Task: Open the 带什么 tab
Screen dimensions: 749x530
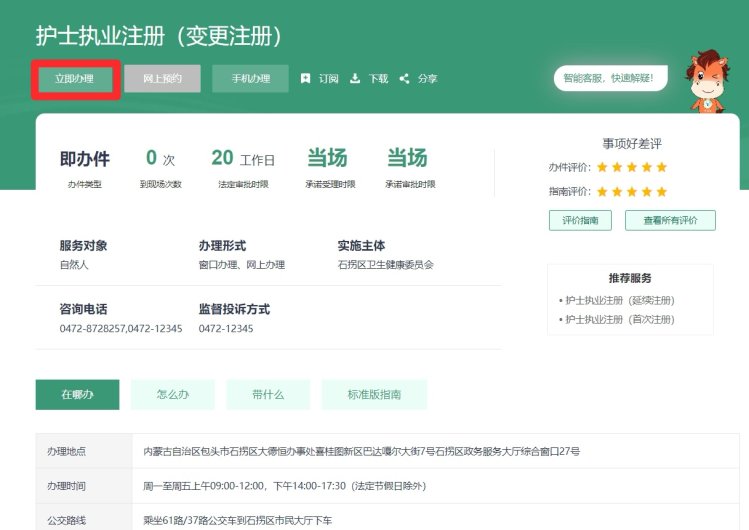Action: 268,395
